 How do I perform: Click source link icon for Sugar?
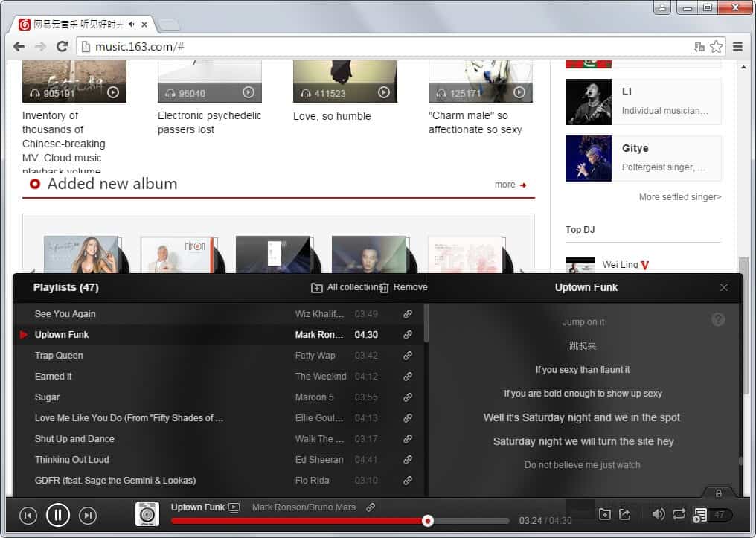[408, 397]
